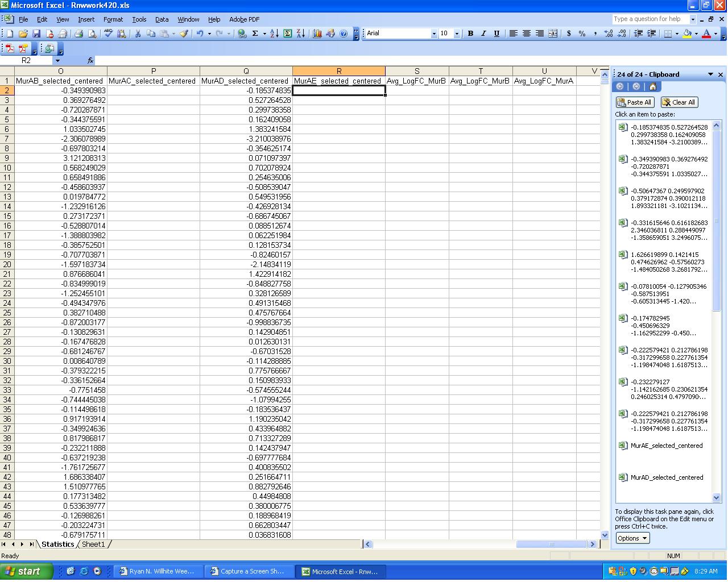This screenshot has height=582, width=728.
Task: Open the clipboard Options dropdown
Action: pyautogui.click(x=632, y=538)
